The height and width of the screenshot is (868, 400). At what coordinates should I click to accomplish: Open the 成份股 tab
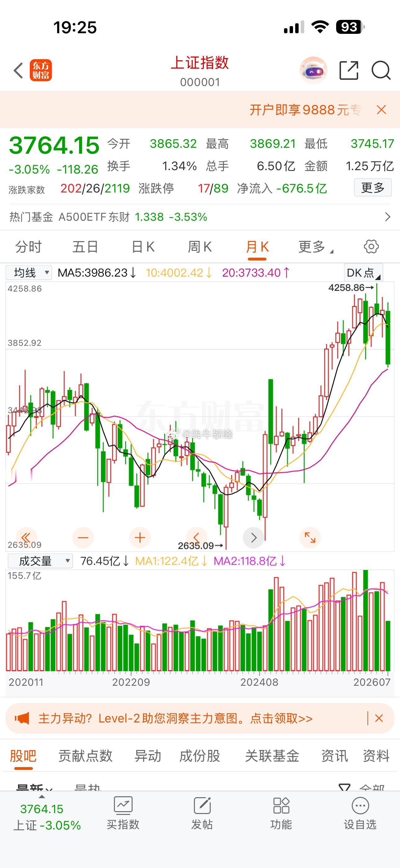click(200, 756)
